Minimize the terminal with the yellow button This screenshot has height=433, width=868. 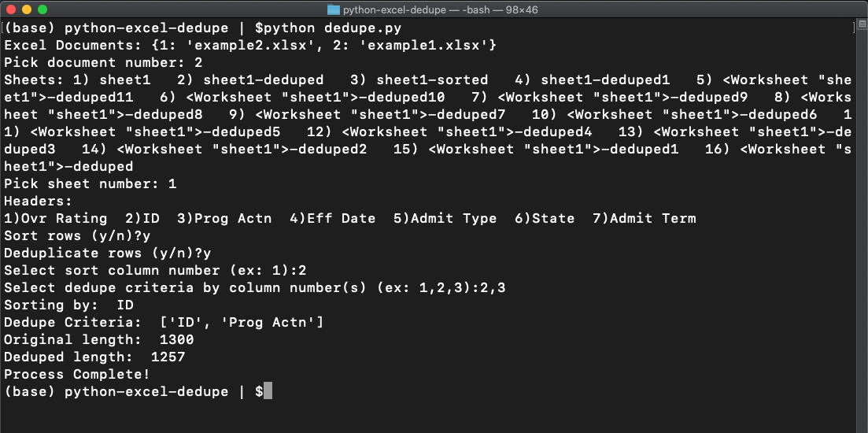click(26, 9)
